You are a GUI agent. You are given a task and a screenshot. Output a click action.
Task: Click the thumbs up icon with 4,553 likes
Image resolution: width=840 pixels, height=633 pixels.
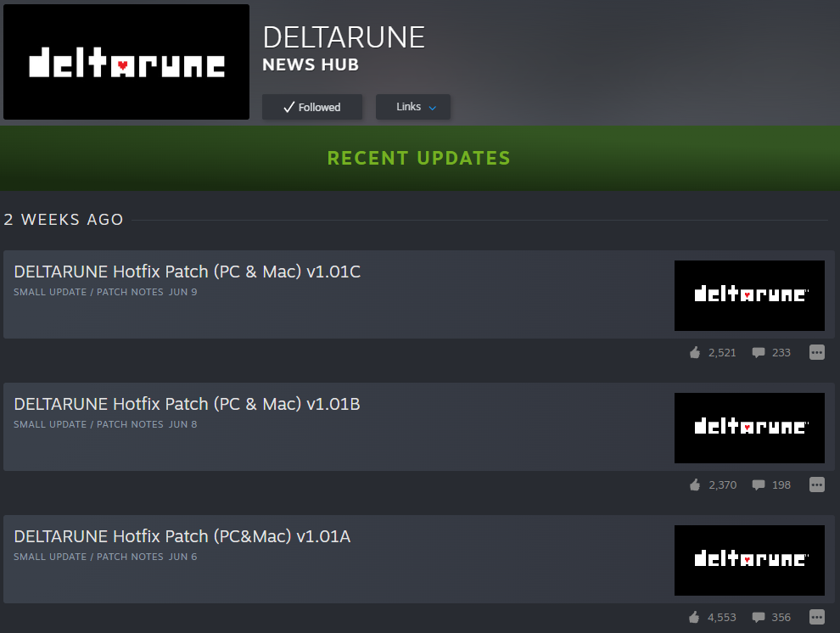pyautogui.click(x=694, y=617)
